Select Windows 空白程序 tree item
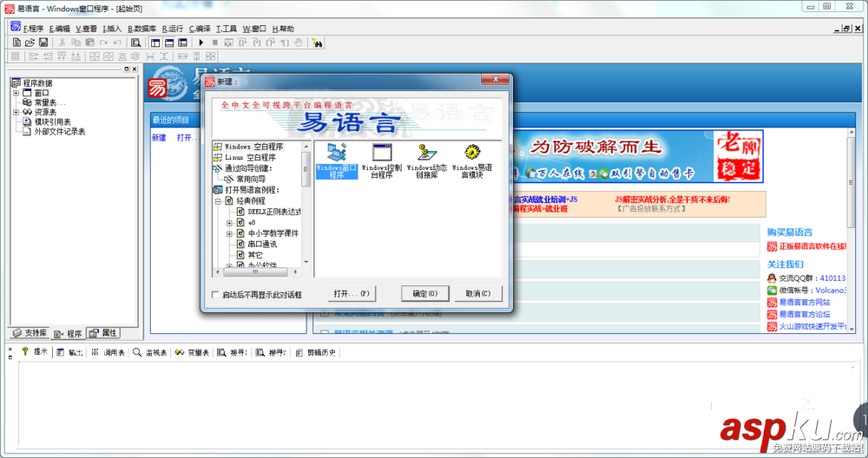The height and width of the screenshot is (458, 868). [x=253, y=147]
